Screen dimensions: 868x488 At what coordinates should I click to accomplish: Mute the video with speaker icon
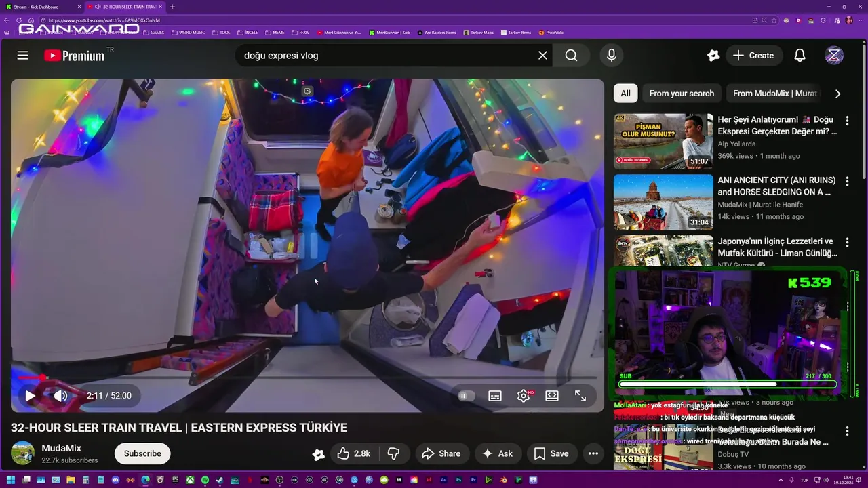pos(60,396)
